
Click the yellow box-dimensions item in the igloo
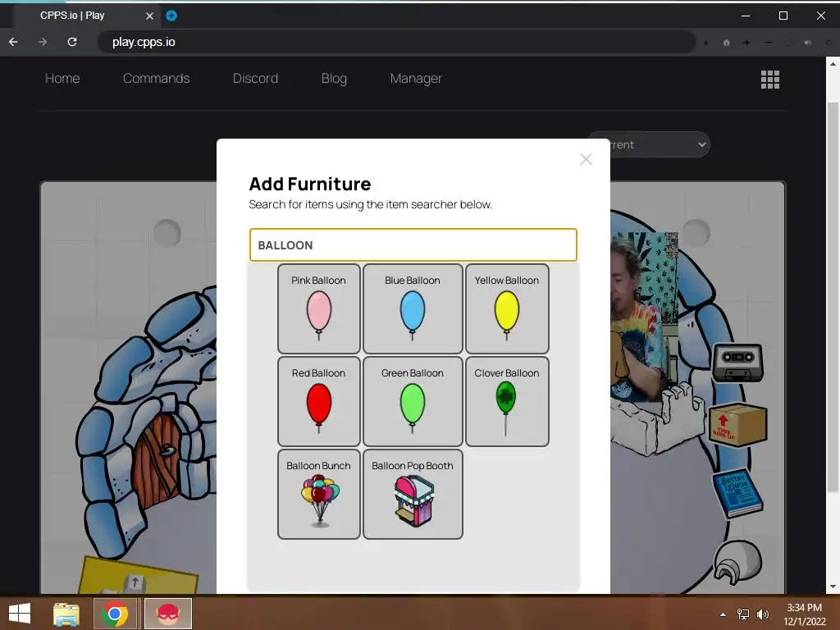tap(138, 575)
